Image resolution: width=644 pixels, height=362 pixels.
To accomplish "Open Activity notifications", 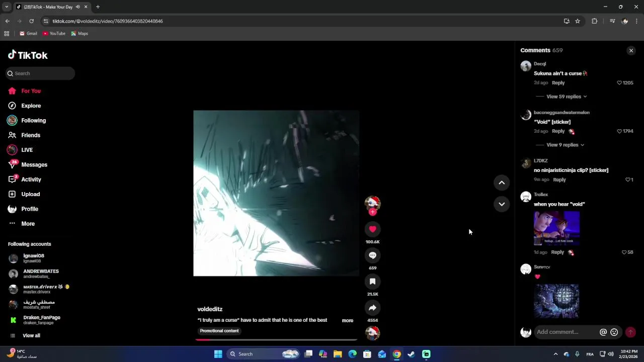I will [31, 179].
